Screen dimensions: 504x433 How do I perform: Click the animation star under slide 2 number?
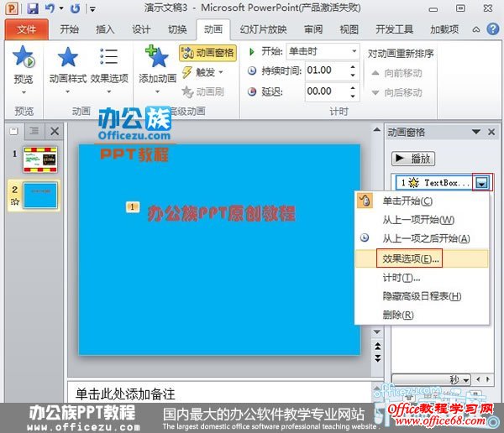pos(15,202)
